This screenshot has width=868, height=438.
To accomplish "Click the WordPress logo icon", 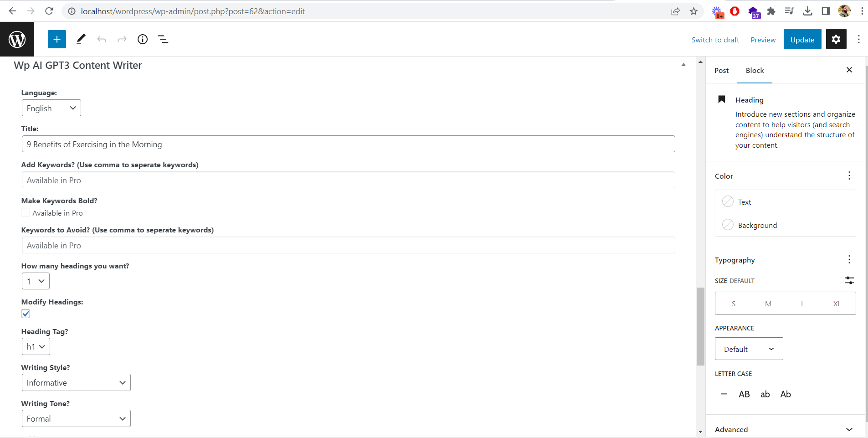I will (x=17, y=39).
